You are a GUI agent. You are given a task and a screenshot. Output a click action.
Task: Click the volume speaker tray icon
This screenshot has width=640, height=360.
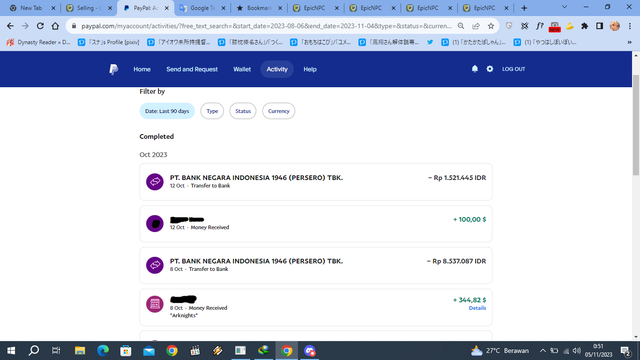click(x=576, y=351)
